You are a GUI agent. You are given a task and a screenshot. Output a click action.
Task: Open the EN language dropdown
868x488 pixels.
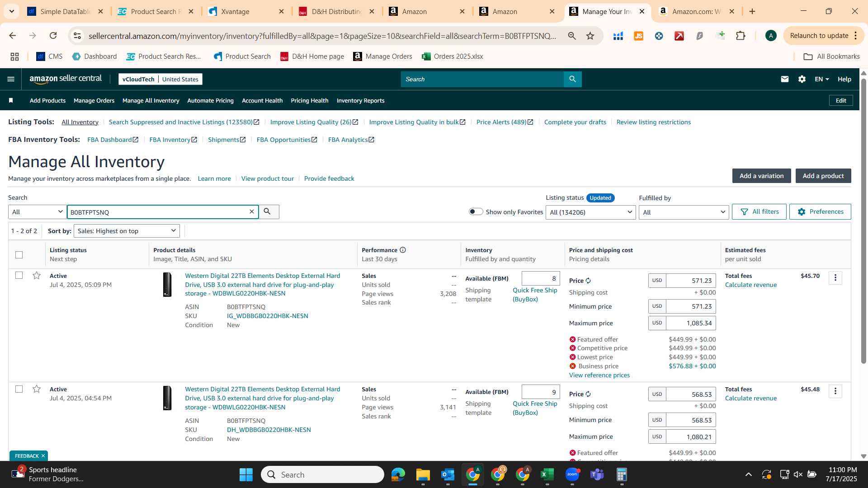coord(822,79)
